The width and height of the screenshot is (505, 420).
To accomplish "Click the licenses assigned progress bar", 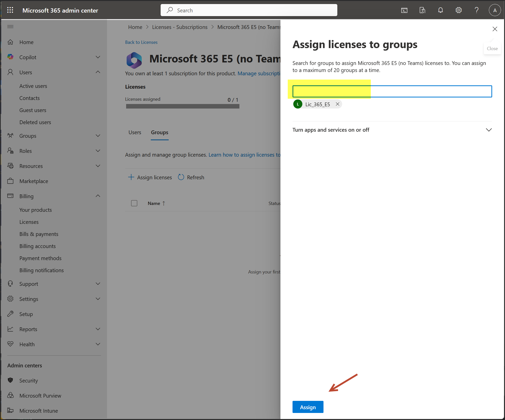I will pos(183,106).
